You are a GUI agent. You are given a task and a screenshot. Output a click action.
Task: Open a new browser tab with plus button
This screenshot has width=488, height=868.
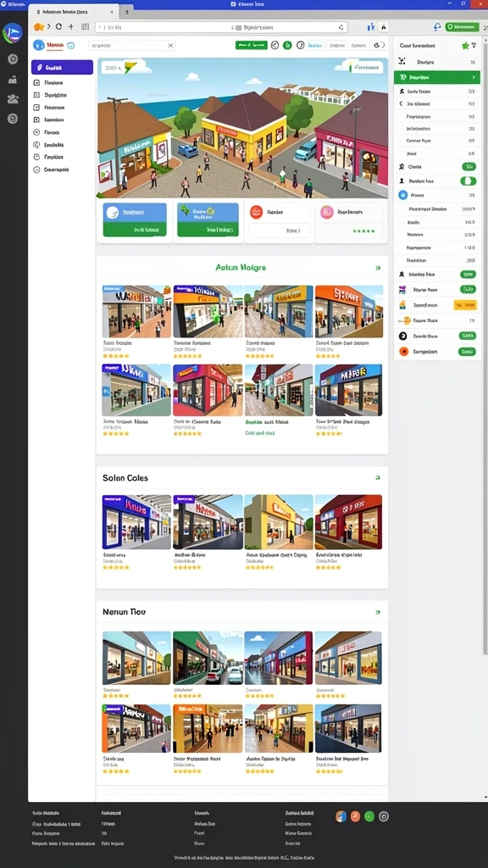tap(127, 11)
